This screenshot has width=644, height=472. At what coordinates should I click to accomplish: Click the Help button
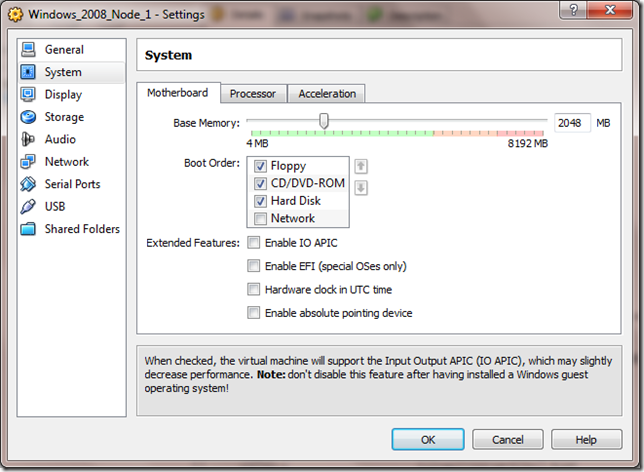586,440
